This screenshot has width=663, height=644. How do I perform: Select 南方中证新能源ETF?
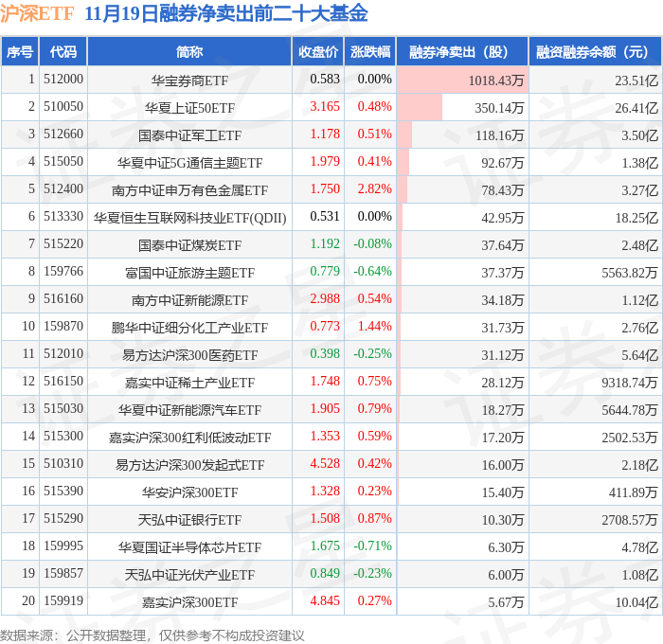click(x=189, y=300)
